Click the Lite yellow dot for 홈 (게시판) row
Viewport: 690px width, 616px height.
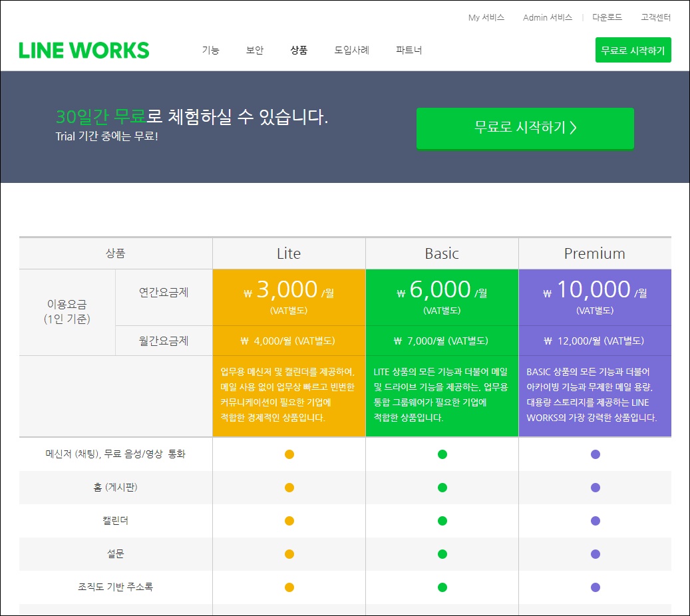[289, 488]
